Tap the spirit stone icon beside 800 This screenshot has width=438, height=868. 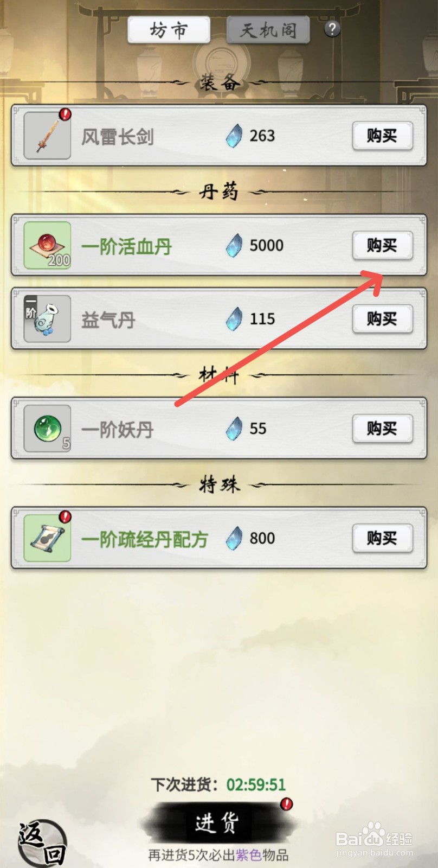pyautogui.click(x=234, y=538)
